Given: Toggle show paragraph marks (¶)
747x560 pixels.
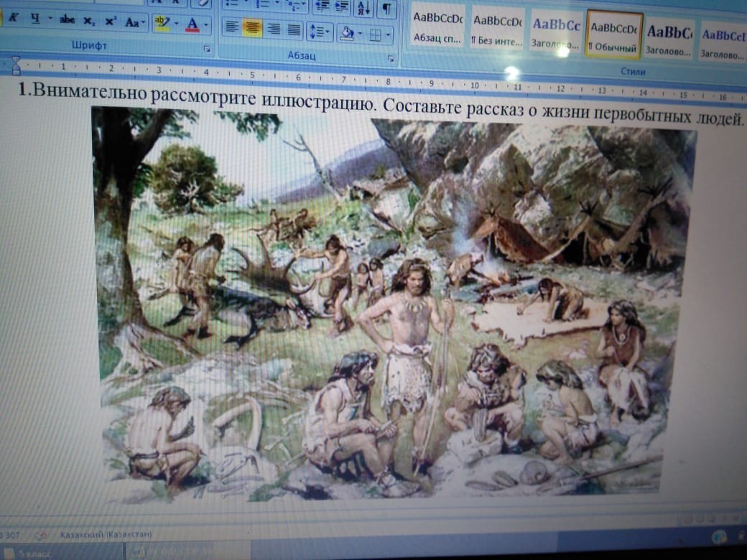Looking at the screenshot, I should (387, 9).
